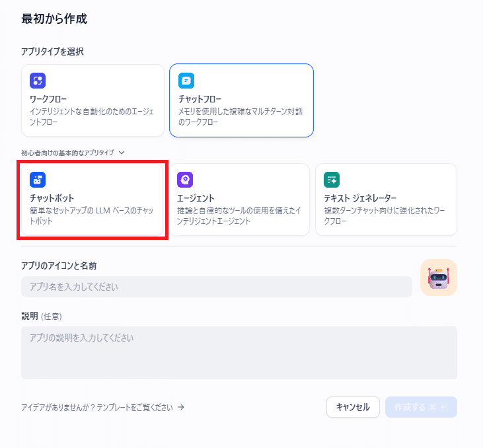Click the 説明 (任意) label
The image size is (483, 448).
coord(42,316)
